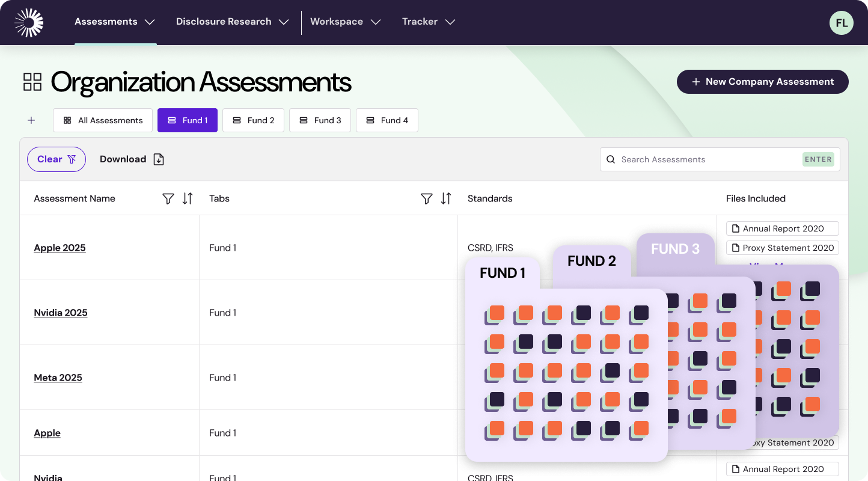The height and width of the screenshot is (481, 868).
Task: Click the filter icon in the Tabs column
Action: [426, 198]
